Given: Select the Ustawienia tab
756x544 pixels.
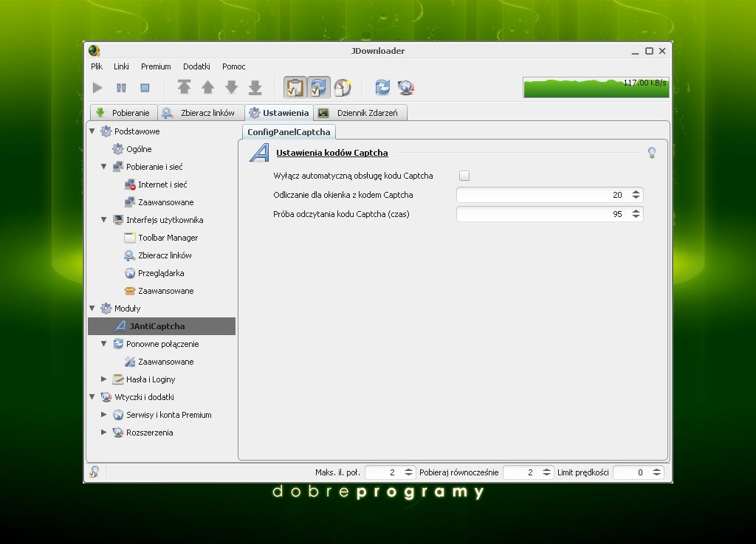Looking at the screenshot, I should [279, 113].
